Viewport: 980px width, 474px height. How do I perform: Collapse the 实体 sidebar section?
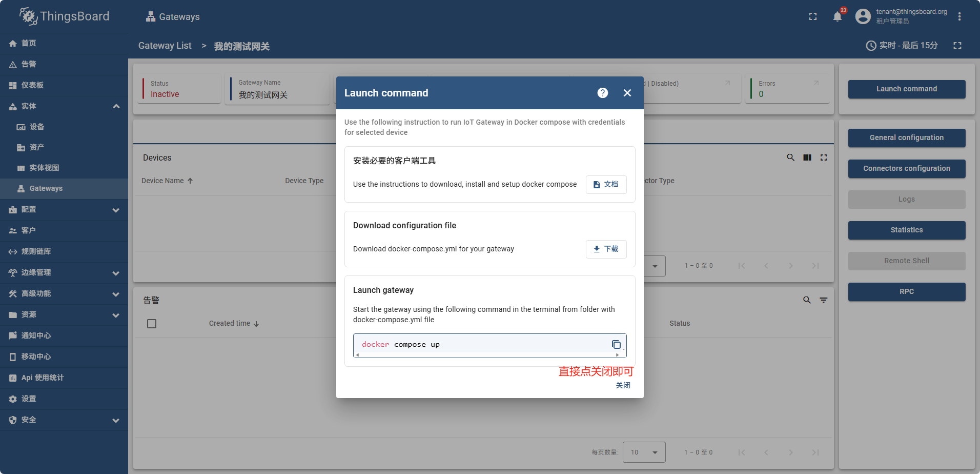(x=116, y=106)
